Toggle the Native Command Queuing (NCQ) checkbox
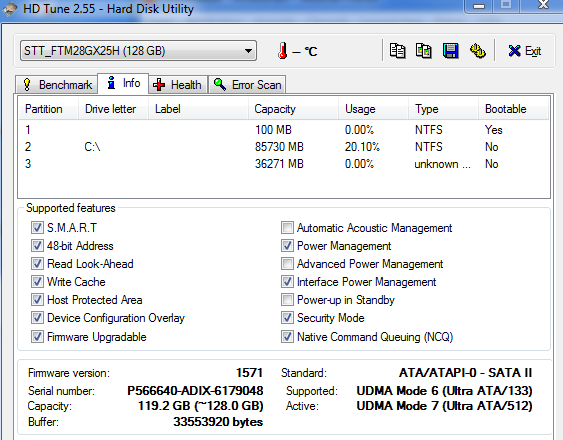The image size is (563, 440). point(287,337)
